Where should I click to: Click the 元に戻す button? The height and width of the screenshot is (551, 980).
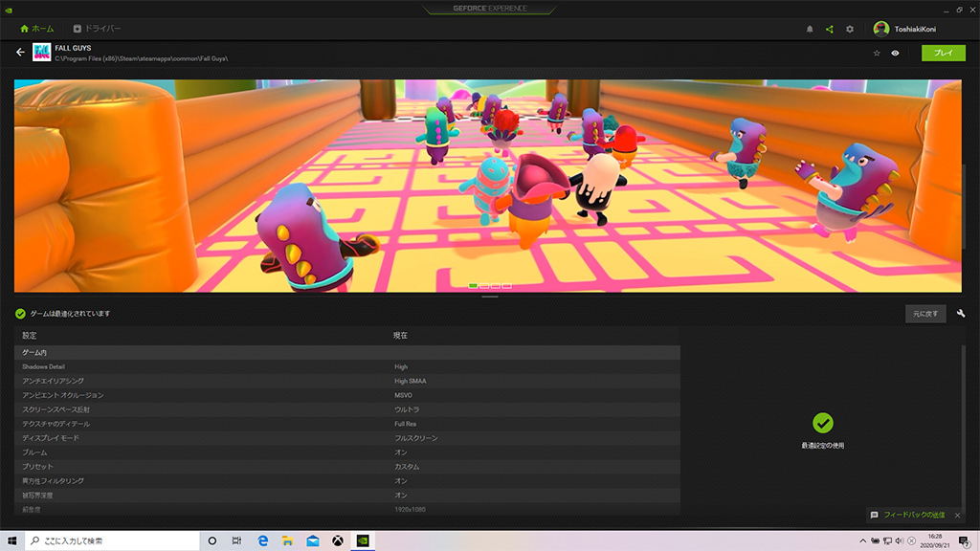click(x=925, y=314)
